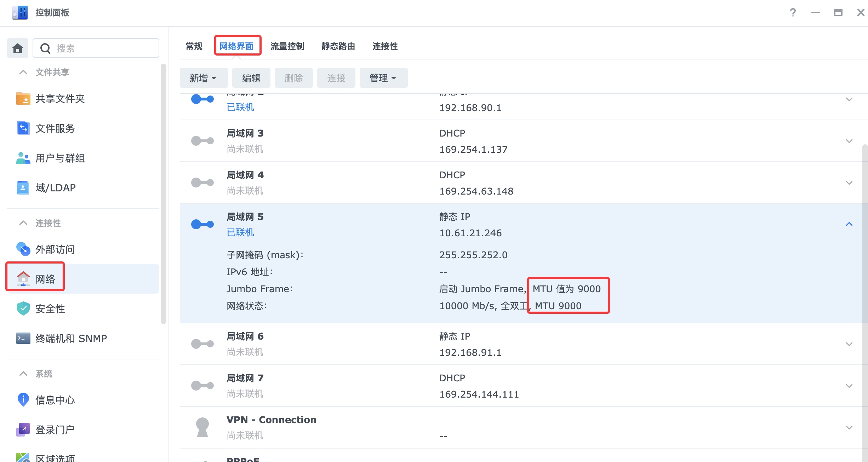Switch to the Static Route (静态路由) tab

point(338,46)
